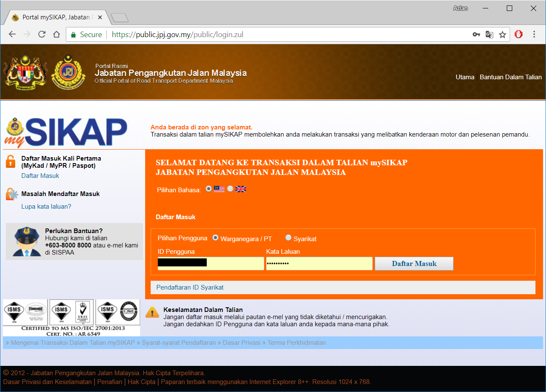Open the Utama header menu item
This screenshot has width=546, height=392.
point(465,77)
